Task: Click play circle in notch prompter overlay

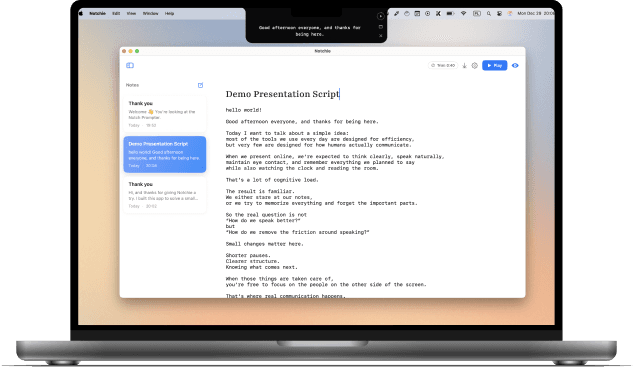Action: tap(380, 16)
